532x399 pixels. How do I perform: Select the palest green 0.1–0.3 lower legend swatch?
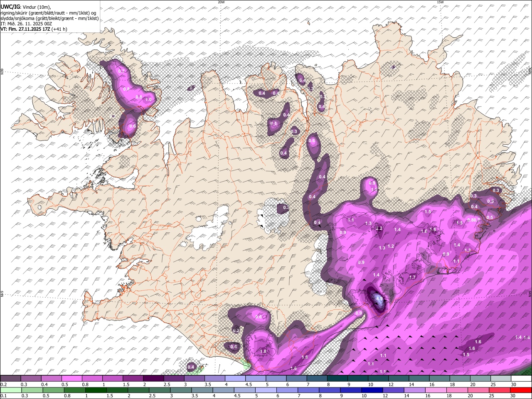(x=11, y=390)
